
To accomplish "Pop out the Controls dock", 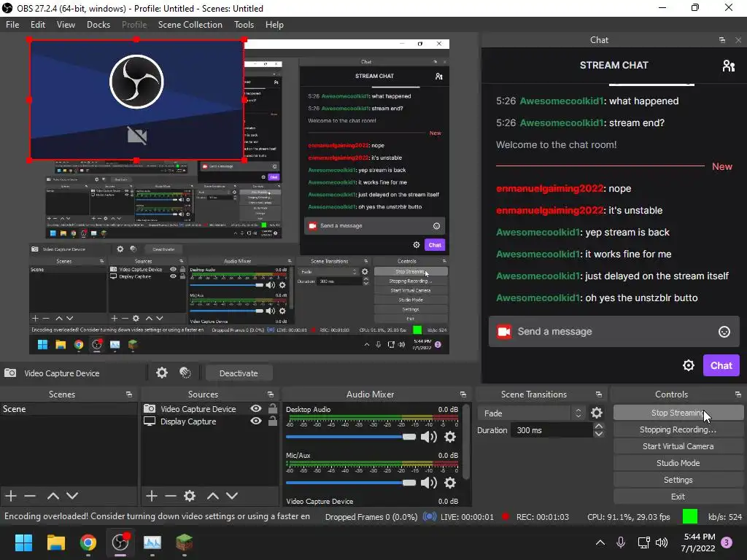I will coord(738,394).
